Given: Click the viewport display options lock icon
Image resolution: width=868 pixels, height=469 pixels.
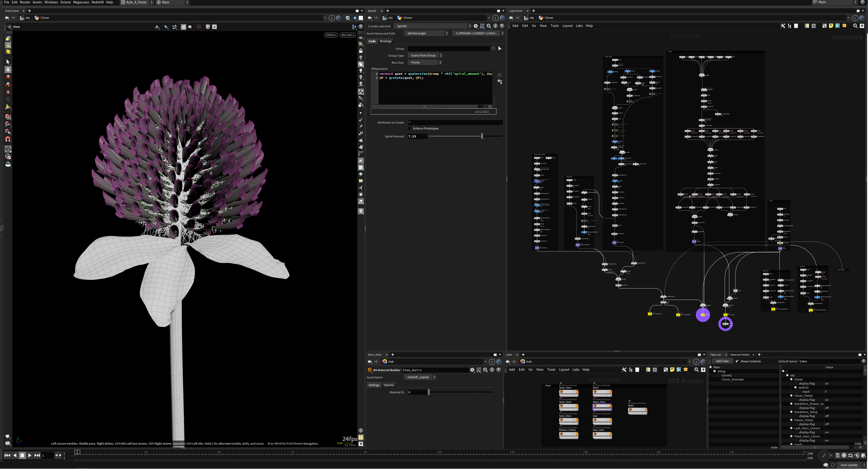Looking at the screenshot, I should click(x=361, y=51).
